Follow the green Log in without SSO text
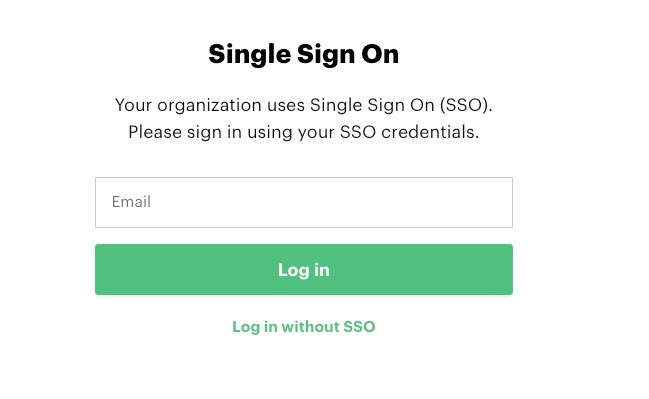Image resolution: width=649 pixels, height=399 pixels. (304, 327)
